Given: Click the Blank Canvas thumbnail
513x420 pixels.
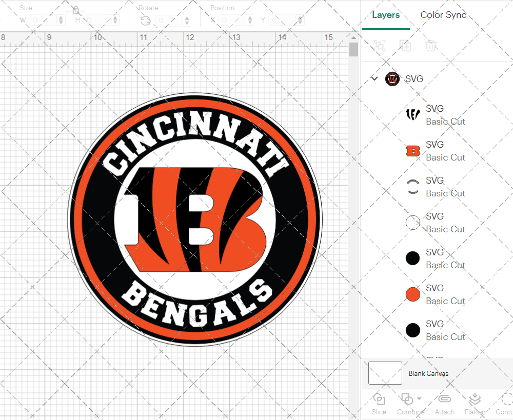Looking at the screenshot, I should [x=385, y=373].
